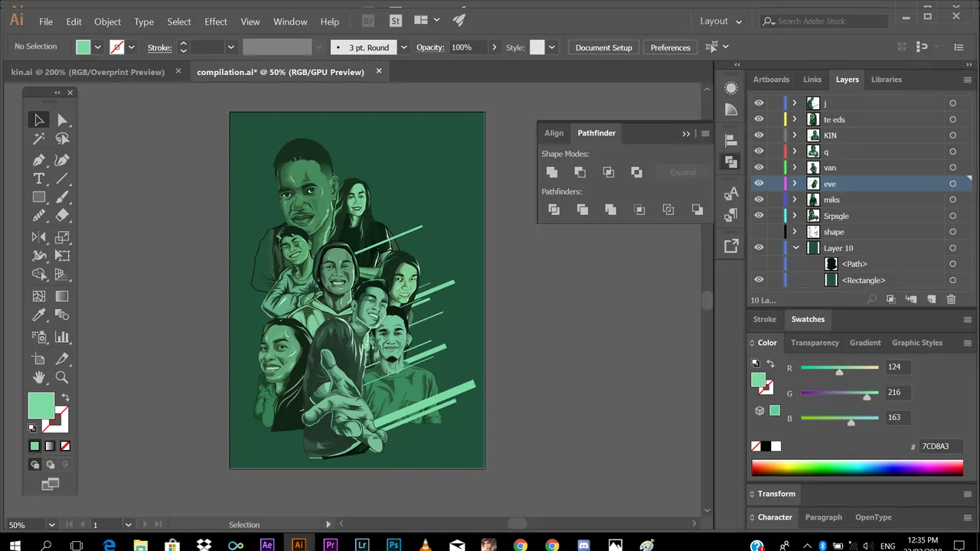Select the Pen tool
Image resolution: width=980 pixels, height=551 pixels.
[x=39, y=159]
